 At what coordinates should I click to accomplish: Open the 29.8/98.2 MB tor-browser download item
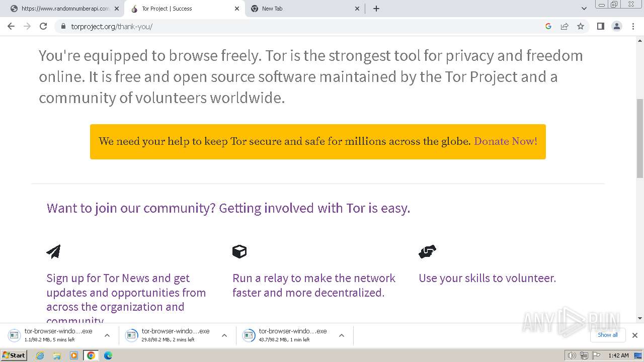(x=170, y=335)
